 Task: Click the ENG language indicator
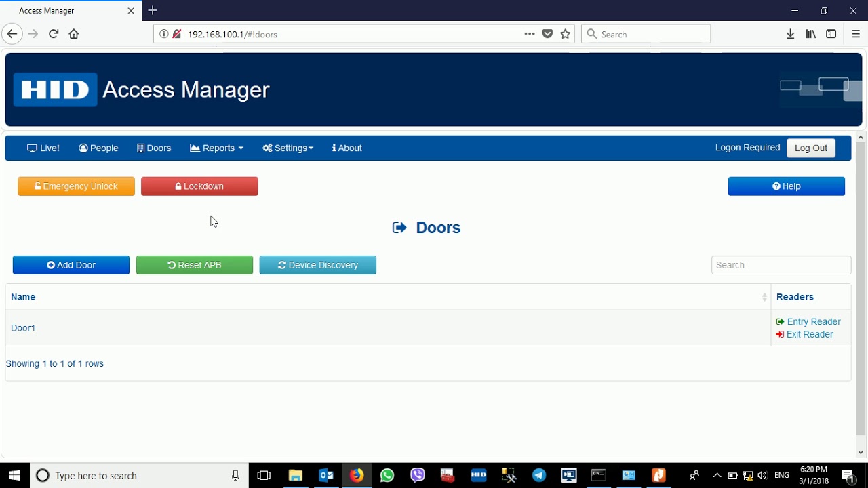pyautogui.click(x=782, y=475)
